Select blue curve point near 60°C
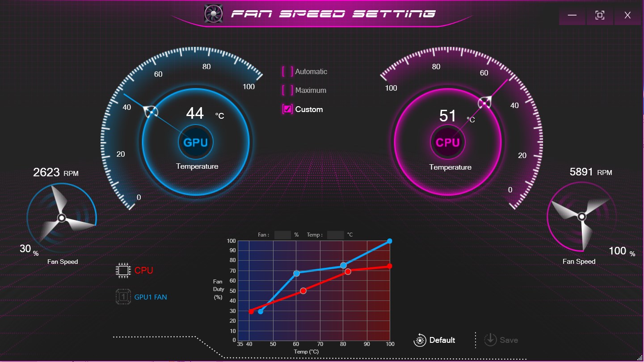 [296, 273]
